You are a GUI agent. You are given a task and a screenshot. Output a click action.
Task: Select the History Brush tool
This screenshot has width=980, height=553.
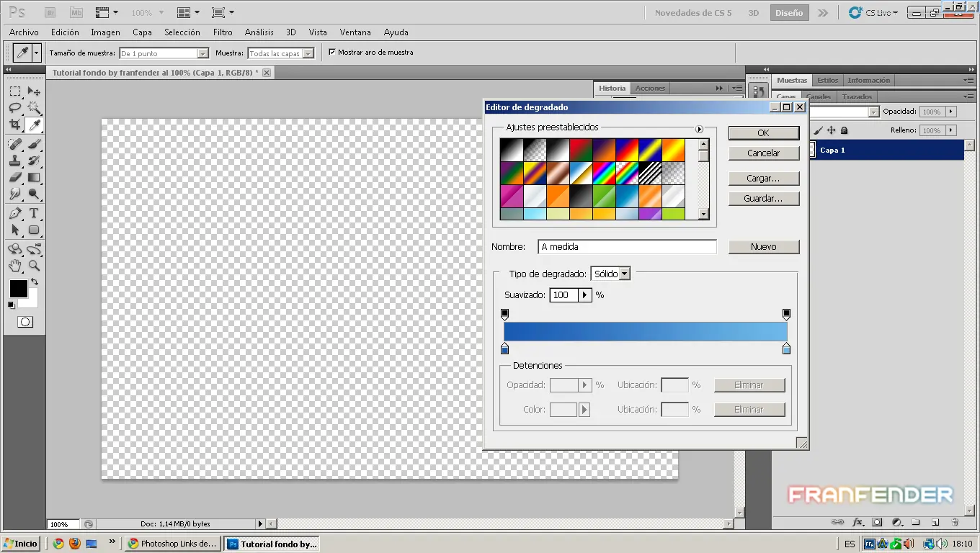click(34, 161)
